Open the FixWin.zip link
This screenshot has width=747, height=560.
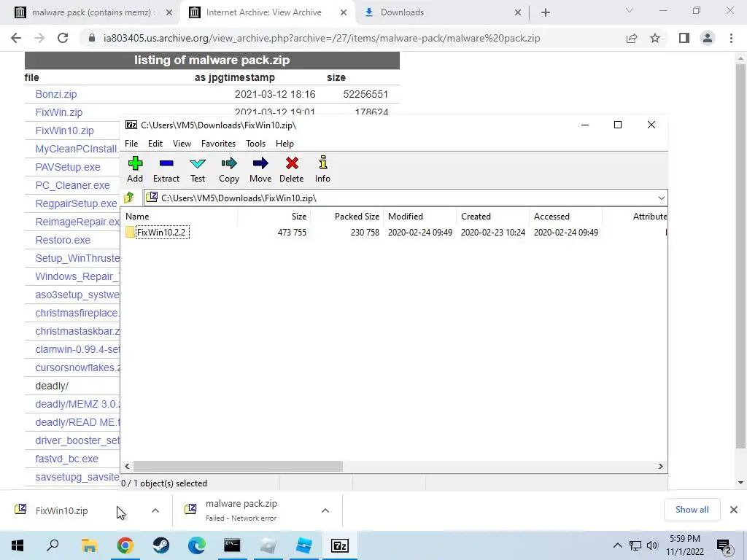(x=59, y=112)
